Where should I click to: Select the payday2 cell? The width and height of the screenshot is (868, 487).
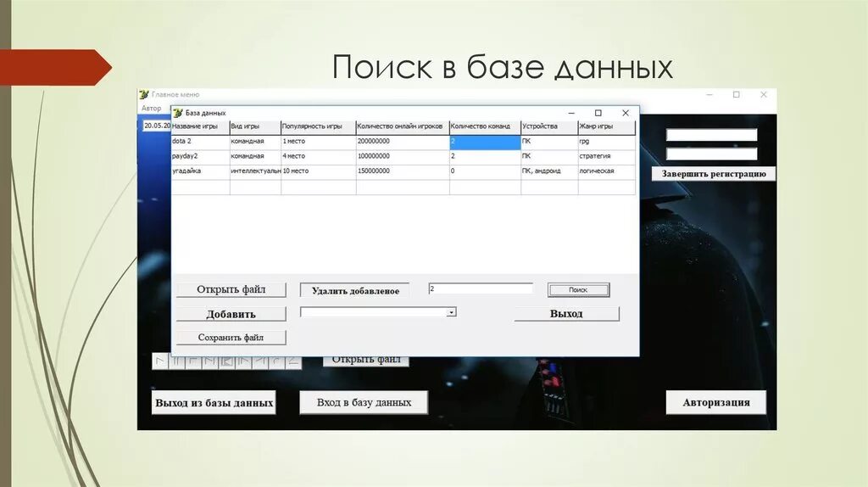[200, 157]
